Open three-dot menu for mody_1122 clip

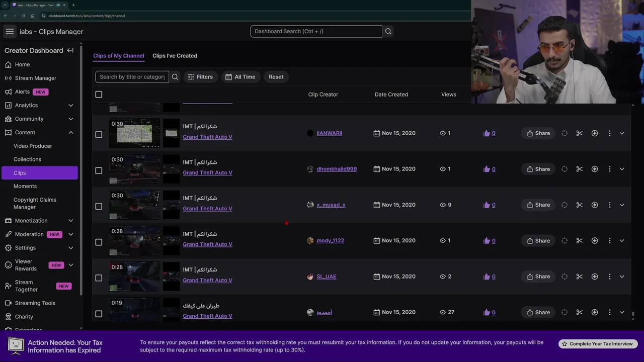pos(609,241)
